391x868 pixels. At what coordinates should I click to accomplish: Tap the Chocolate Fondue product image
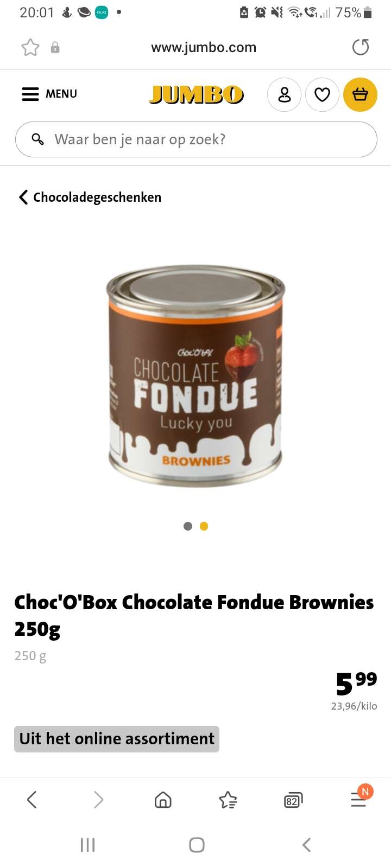click(195, 375)
